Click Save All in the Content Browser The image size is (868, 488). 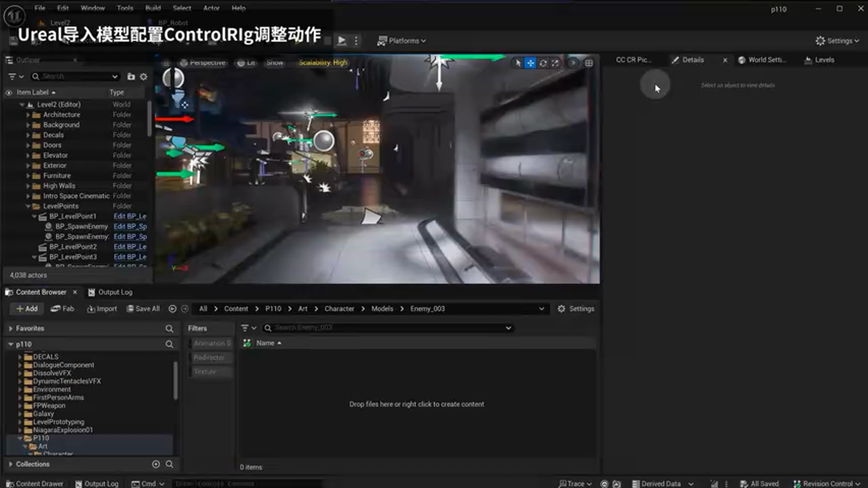pyautogui.click(x=144, y=308)
